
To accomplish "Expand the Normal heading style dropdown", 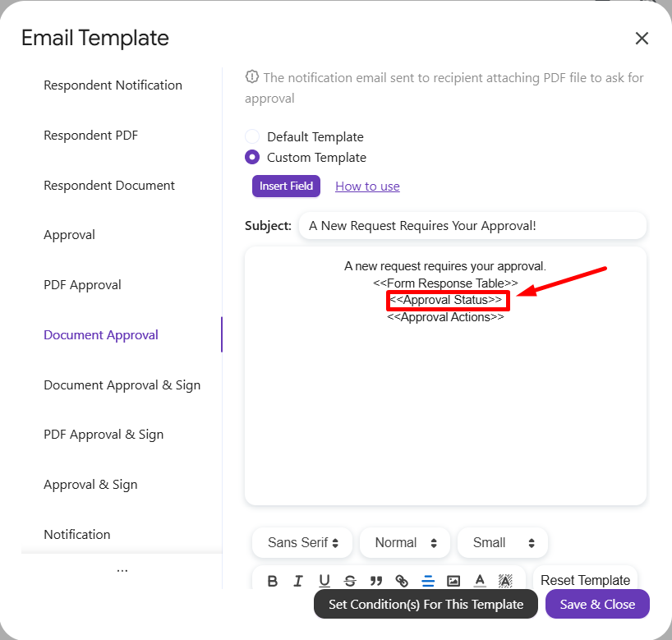I will pyautogui.click(x=405, y=543).
